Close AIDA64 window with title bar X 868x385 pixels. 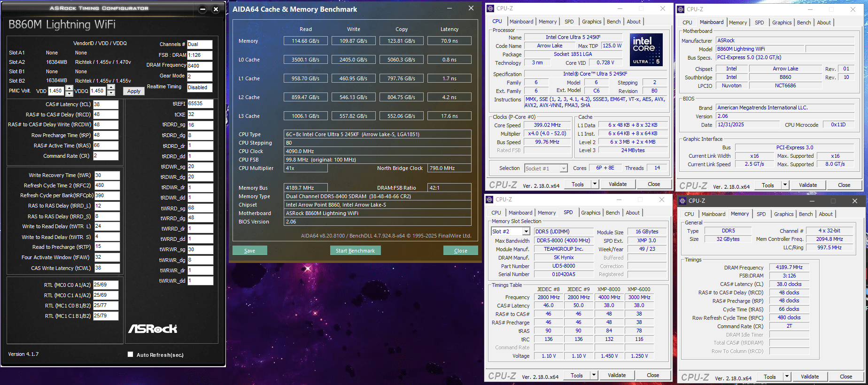point(471,8)
